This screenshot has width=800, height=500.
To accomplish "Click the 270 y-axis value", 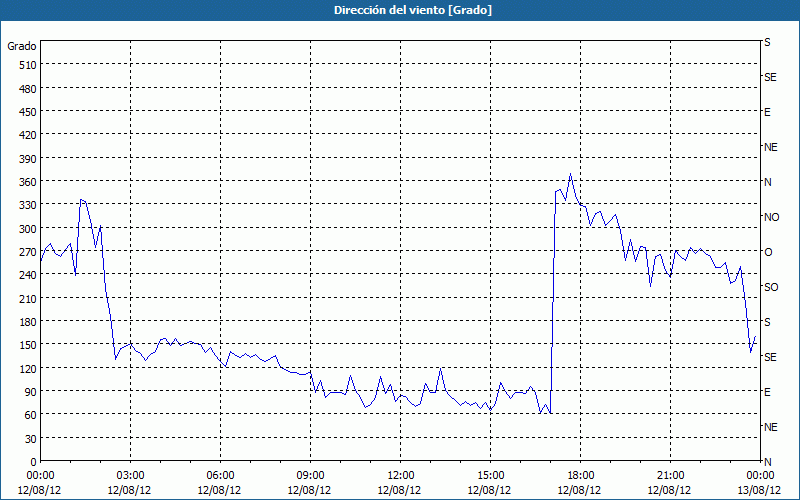I will (28, 252).
